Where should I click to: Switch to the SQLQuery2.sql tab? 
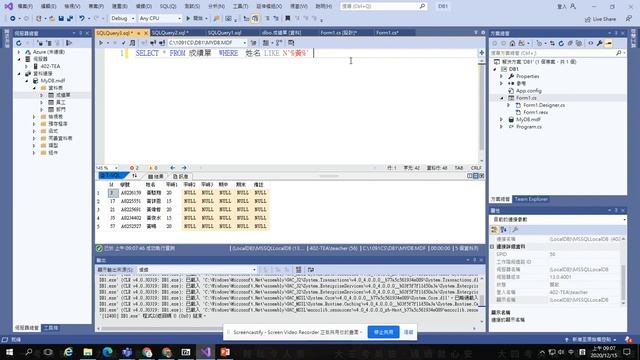click(x=170, y=33)
